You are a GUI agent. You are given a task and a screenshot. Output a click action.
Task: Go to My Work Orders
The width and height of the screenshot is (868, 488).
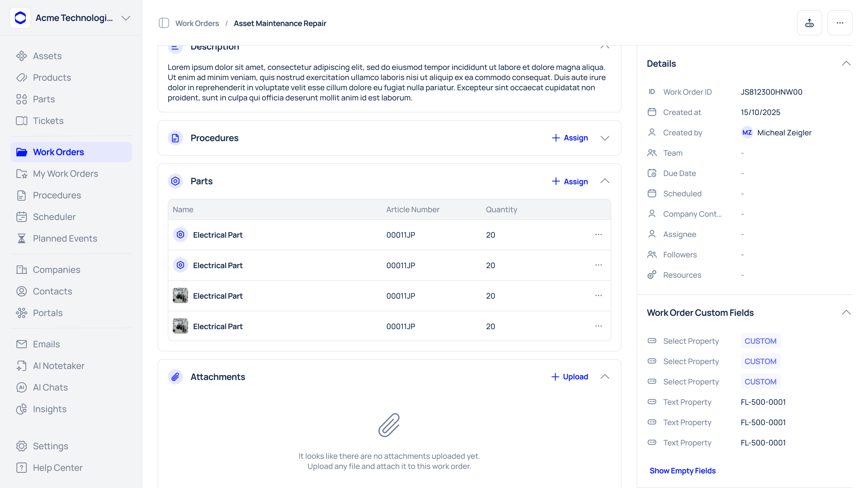point(65,173)
